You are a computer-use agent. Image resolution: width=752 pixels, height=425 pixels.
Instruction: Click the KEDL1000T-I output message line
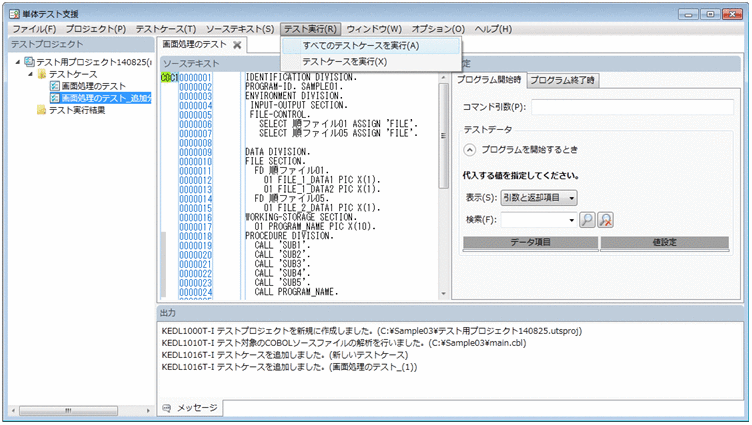pos(372,331)
